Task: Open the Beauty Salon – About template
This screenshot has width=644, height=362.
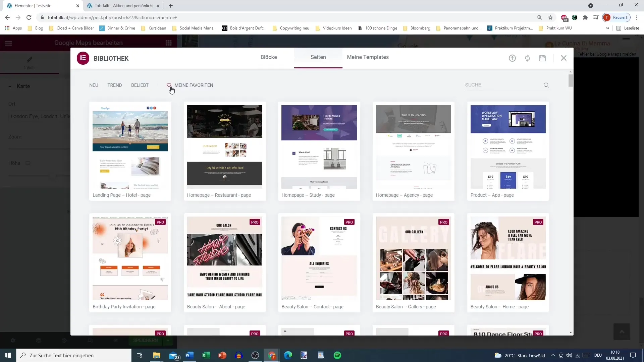Action: 224,262
